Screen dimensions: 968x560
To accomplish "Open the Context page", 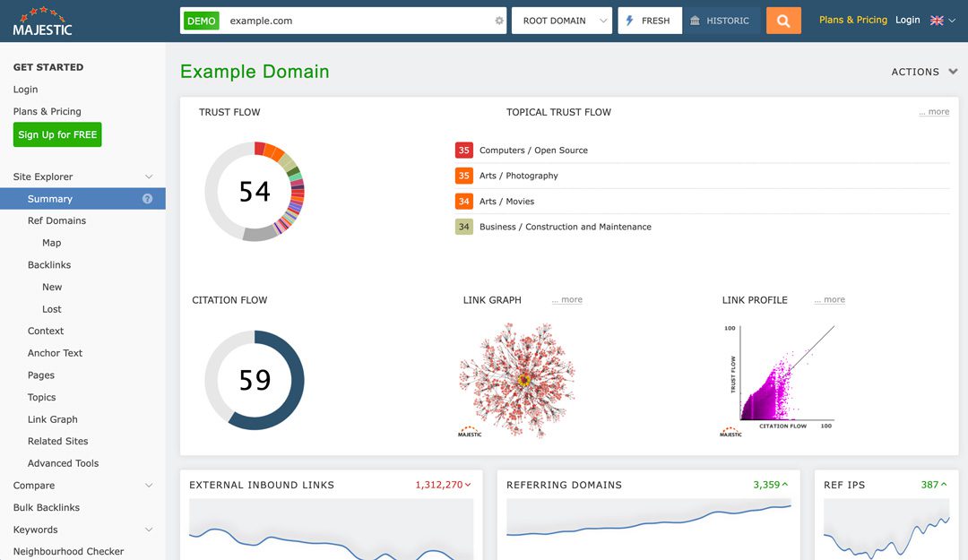I will pos(46,331).
